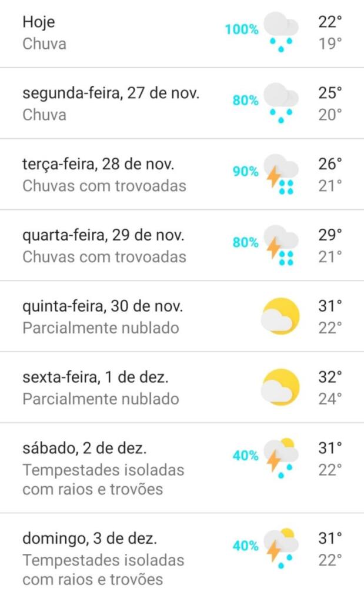Click the rain icon for segunda-feira
This screenshot has height=602, width=364.
280,103
